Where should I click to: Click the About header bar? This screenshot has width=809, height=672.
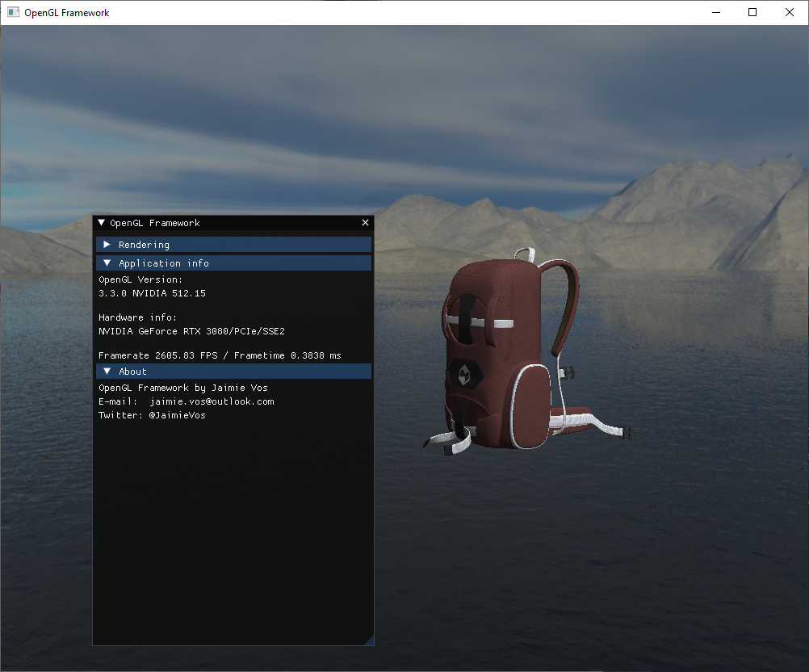click(x=234, y=371)
